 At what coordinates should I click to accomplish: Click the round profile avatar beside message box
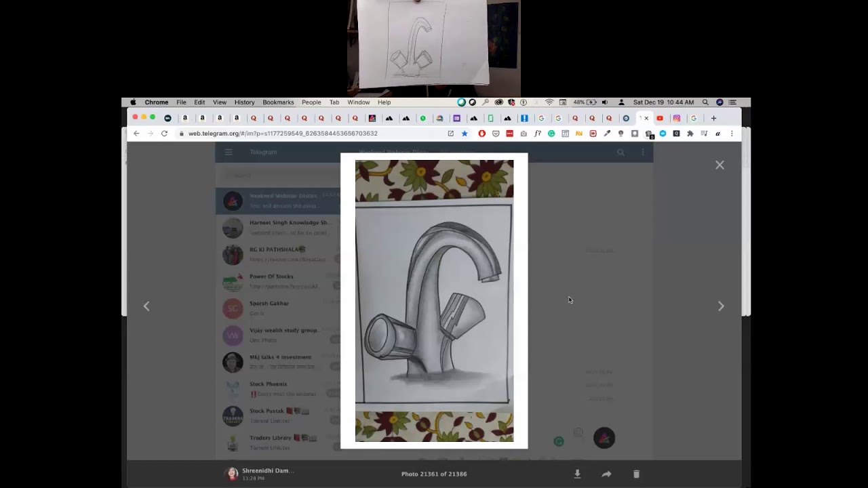click(x=604, y=438)
